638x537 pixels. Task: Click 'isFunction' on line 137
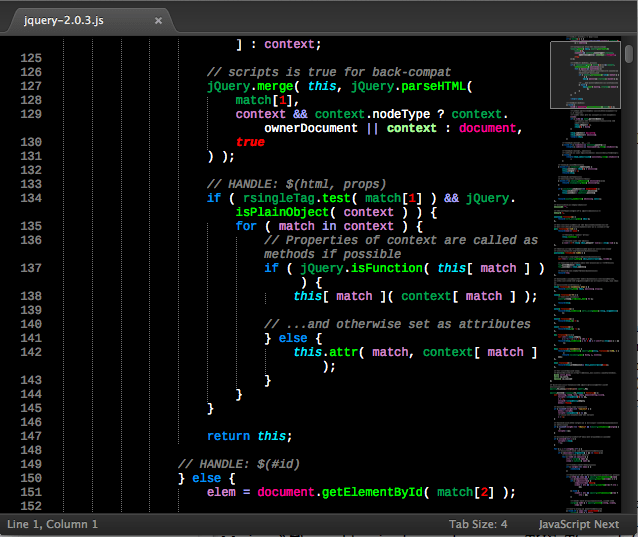click(x=387, y=268)
